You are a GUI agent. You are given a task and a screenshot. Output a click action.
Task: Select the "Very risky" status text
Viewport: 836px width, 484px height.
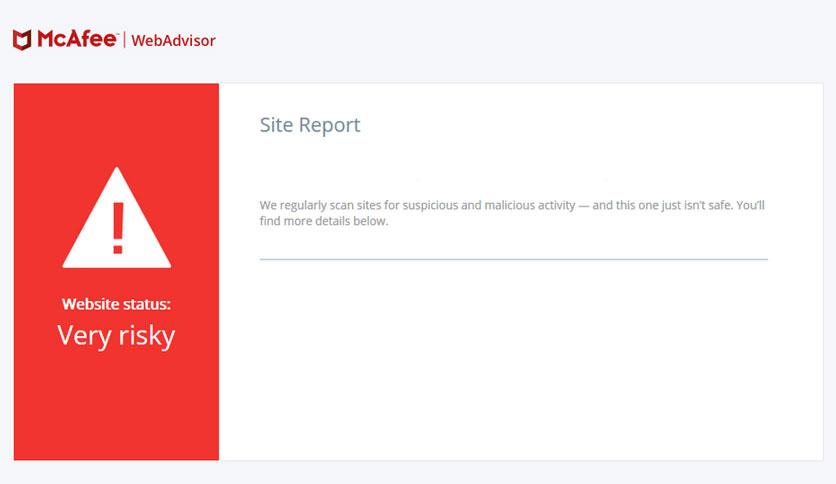pyautogui.click(x=116, y=335)
